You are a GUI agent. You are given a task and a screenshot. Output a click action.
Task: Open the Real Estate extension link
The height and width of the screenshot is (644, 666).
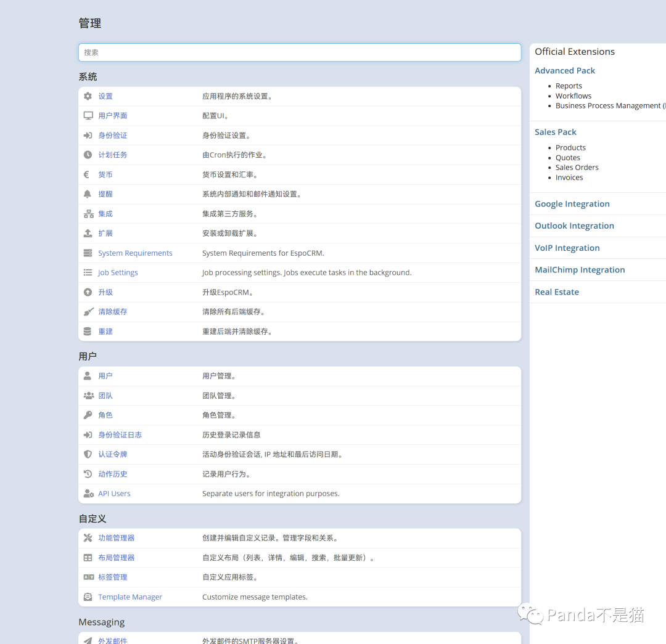pos(556,292)
